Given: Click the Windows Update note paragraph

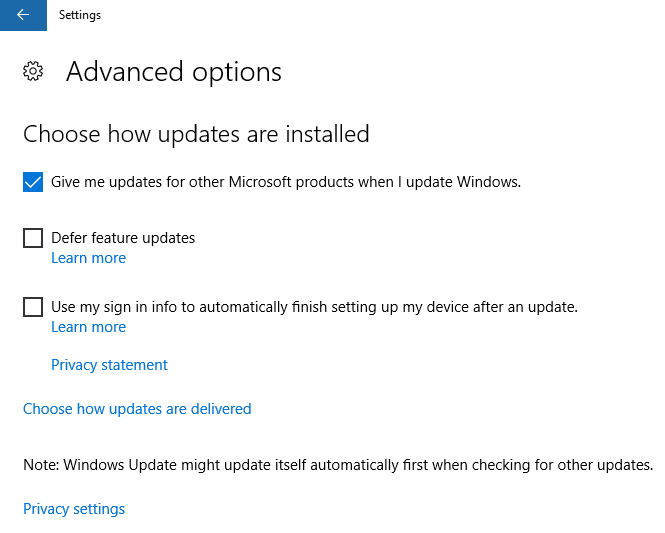Looking at the screenshot, I should pyautogui.click(x=338, y=465).
